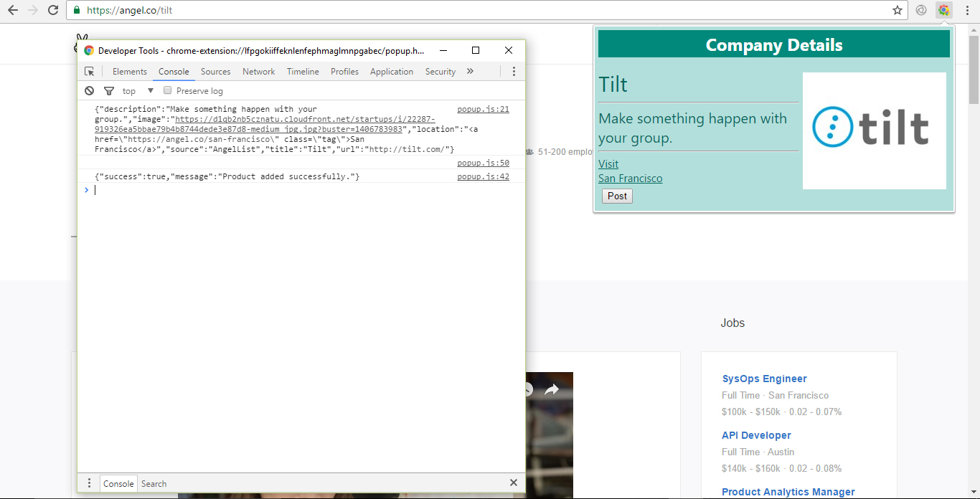Open popup.js:50 source link

click(484, 163)
